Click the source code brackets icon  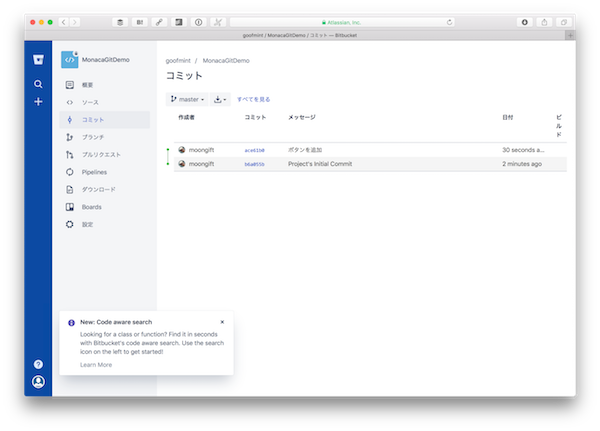click(x=70, y=102)
